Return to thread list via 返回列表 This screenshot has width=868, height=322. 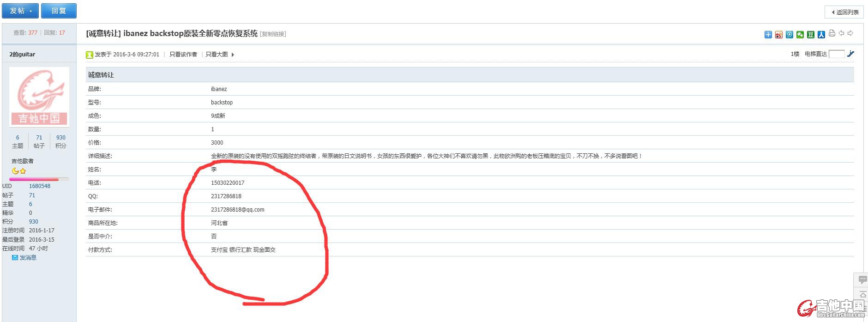point(844,12)
